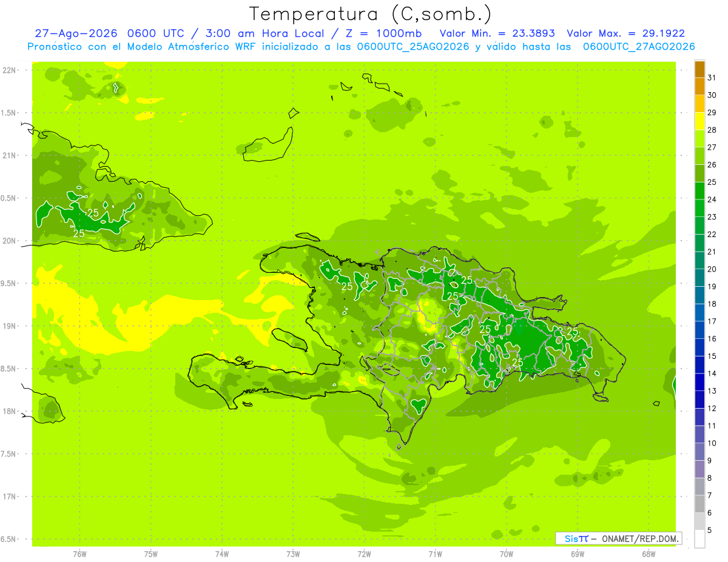This screenshot has height=562, width=728.
Task: Select 'Valor Min. = 23.3893' value
Action: [x=497, y=33]
